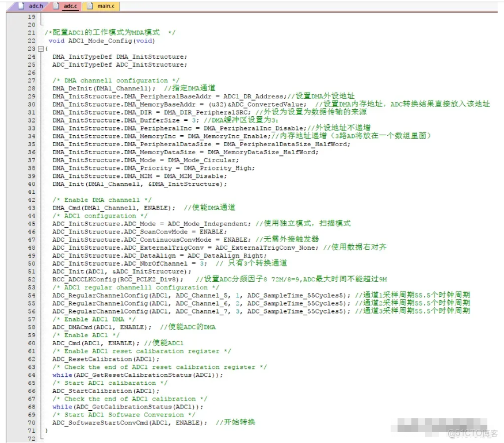This screenshot has width=504, height=443.
Task: Click the file icon on the main.c tab
Action: click(90, 6)
